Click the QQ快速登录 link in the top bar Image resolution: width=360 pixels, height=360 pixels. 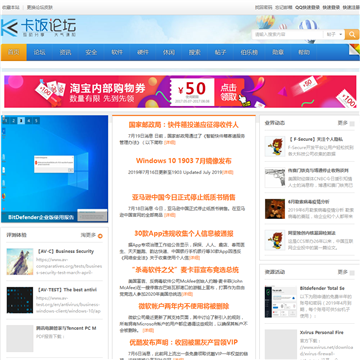point(307,7)
